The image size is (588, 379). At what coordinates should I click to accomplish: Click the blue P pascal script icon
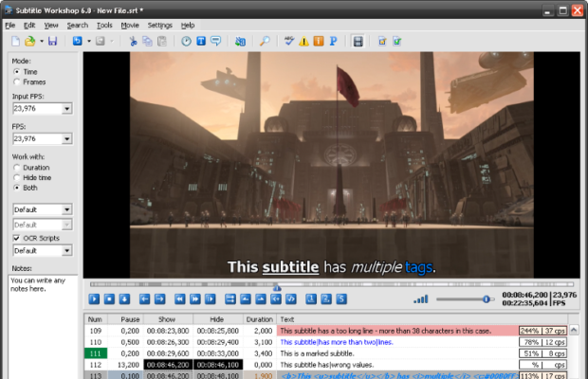click(x=333, y=41)
